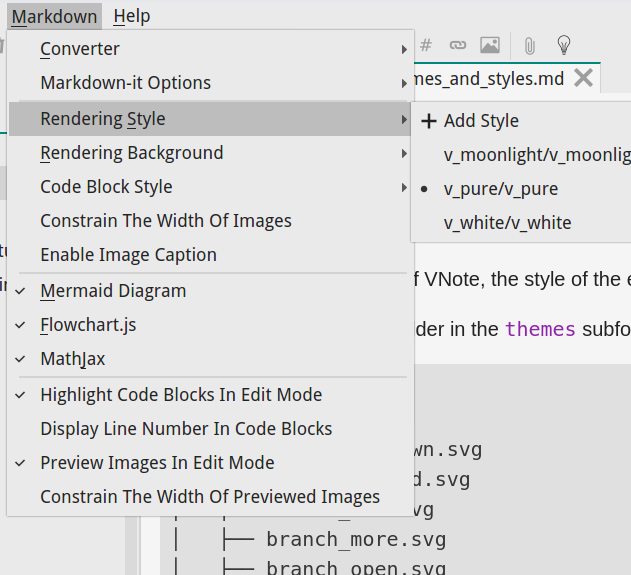Expand Markdown-it Options submenu
631x575 pixels.
(x=210, y=83)
